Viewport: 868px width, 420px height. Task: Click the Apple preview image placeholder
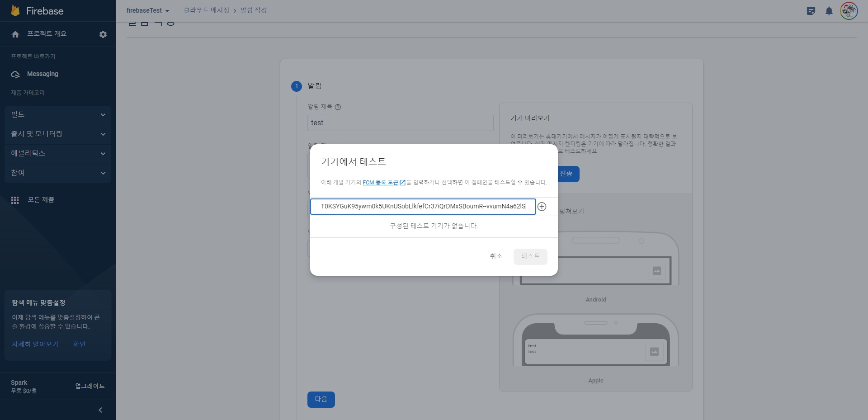click(x=654, y=352)
